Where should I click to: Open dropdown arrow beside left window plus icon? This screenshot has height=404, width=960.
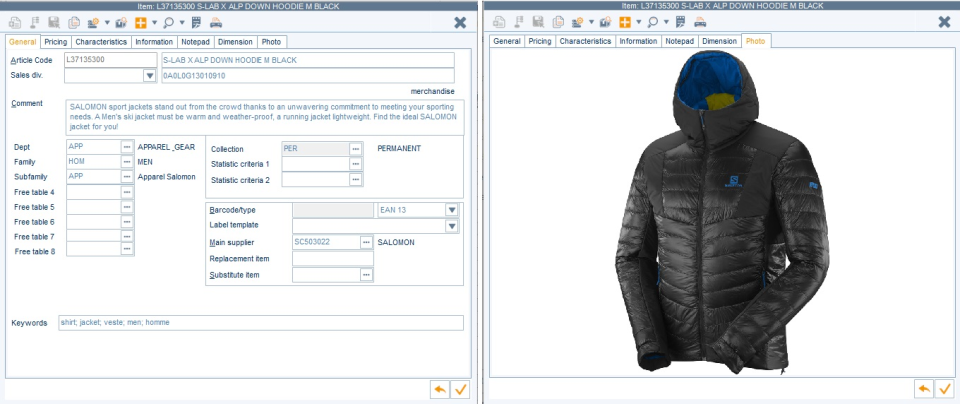pos(155,21)
